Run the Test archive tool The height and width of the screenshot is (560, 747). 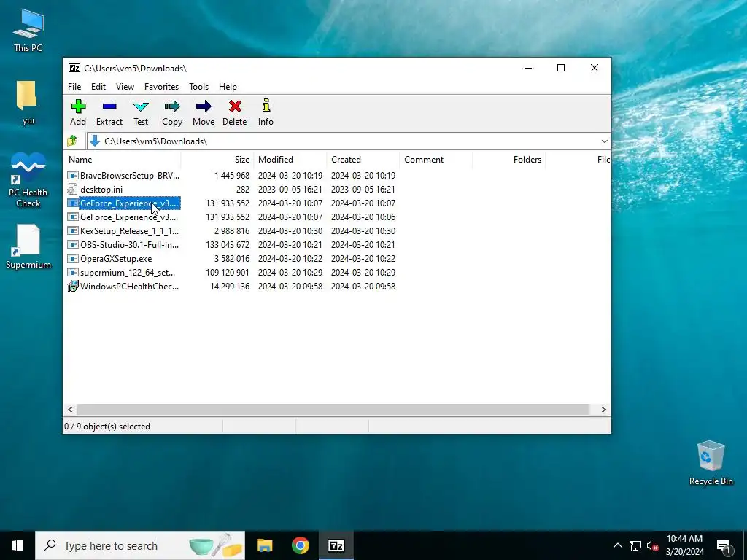[141, 112]
